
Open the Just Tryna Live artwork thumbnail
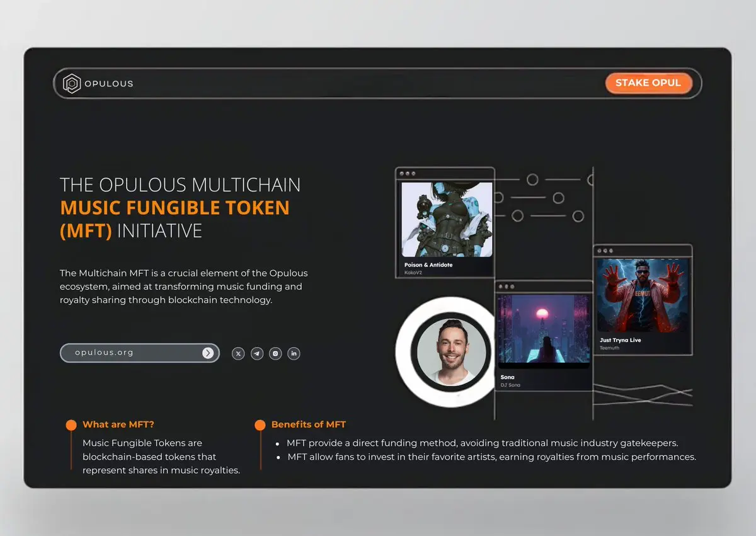pos(643,295)
